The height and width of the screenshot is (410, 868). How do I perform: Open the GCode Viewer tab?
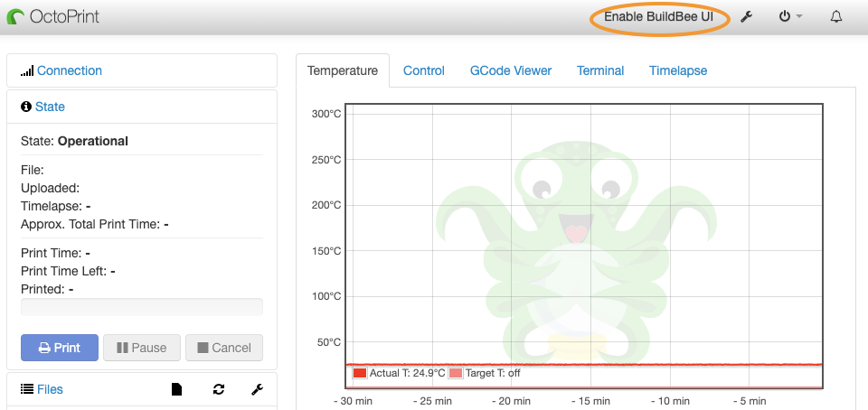coord(511,70)
